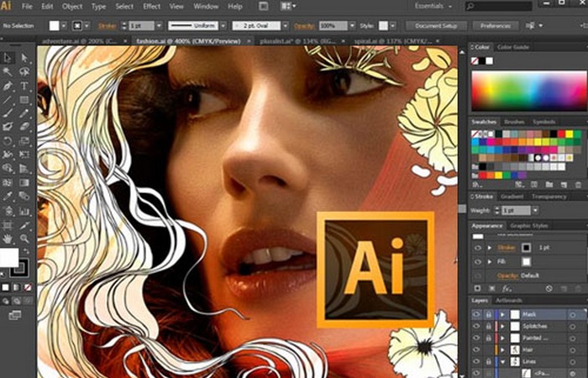Click the Document Setup button
The image size is (588, 378).
[436, 26]
